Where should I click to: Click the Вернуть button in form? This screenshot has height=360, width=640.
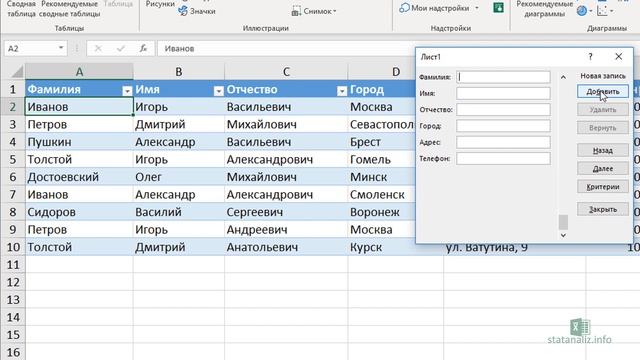(x=602, y=128)
